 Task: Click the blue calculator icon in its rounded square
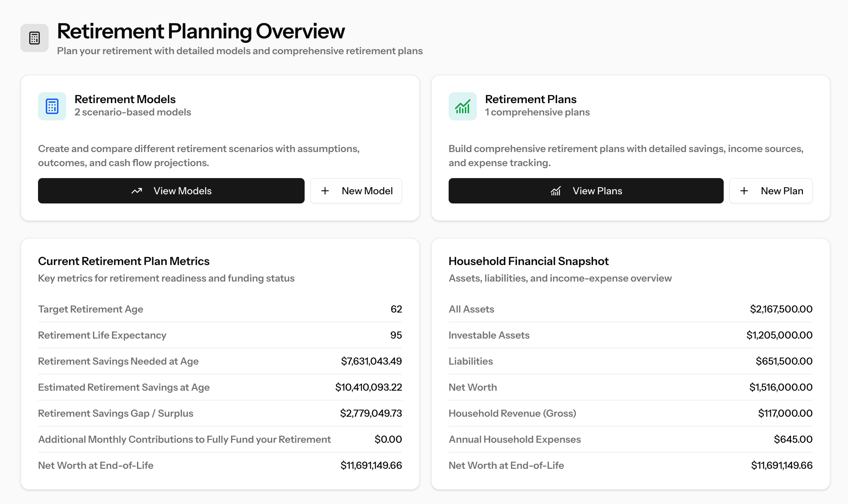click(52, 106)
